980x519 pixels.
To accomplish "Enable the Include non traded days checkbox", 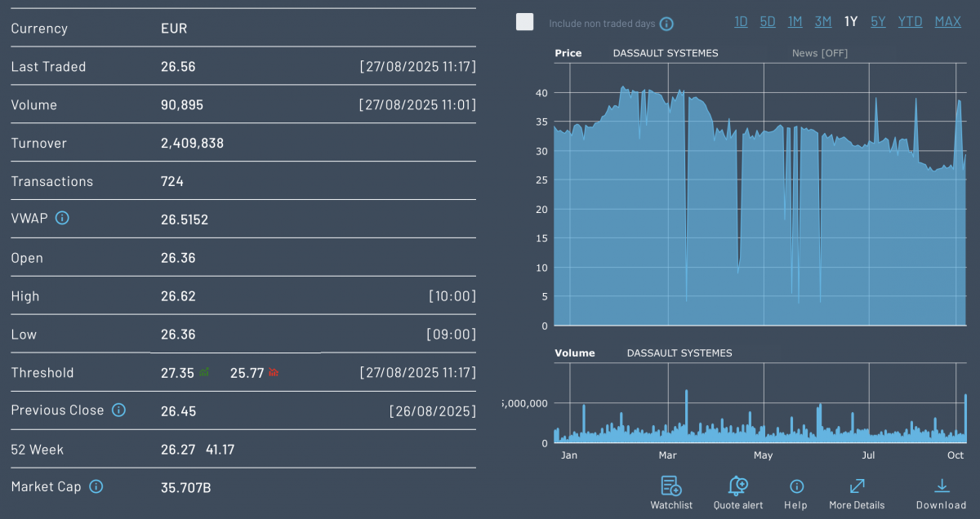I will tap(525, 22).
